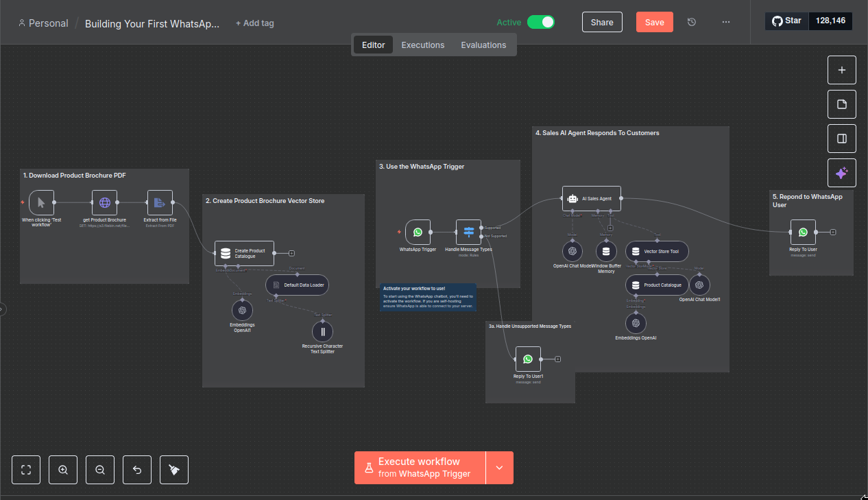Zoom out of the canvas

tap(99, 469)
